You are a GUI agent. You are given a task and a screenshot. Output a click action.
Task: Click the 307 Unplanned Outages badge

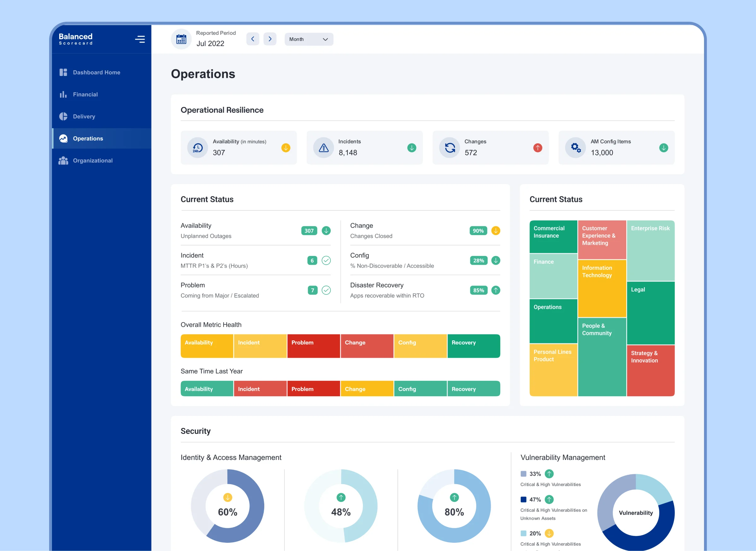click(309, 231)
